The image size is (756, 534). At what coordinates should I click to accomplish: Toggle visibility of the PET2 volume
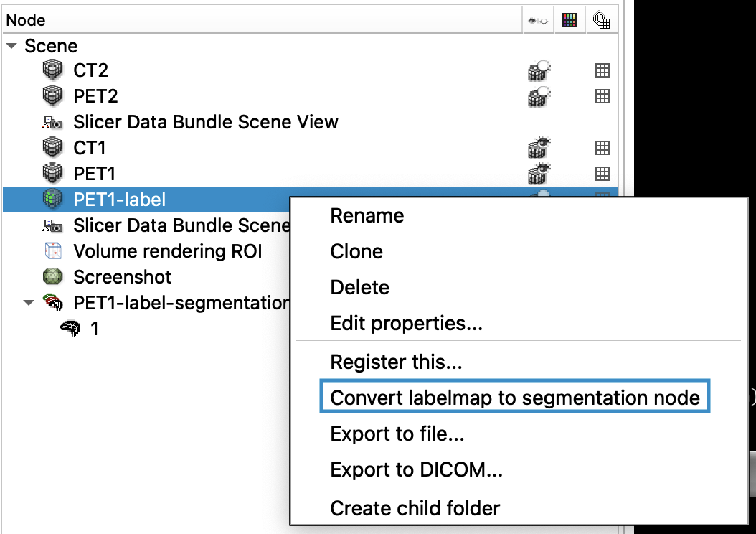tap(539, 96)
